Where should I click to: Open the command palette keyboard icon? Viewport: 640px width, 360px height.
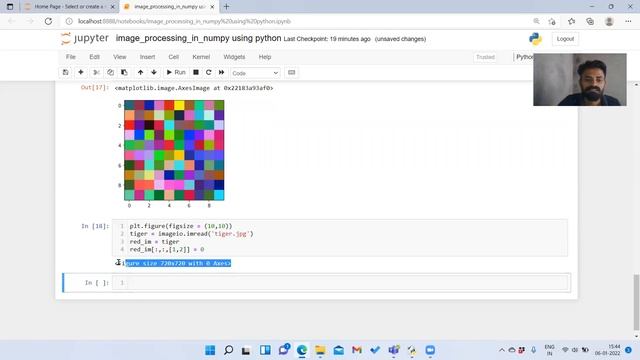coord(291,72)
